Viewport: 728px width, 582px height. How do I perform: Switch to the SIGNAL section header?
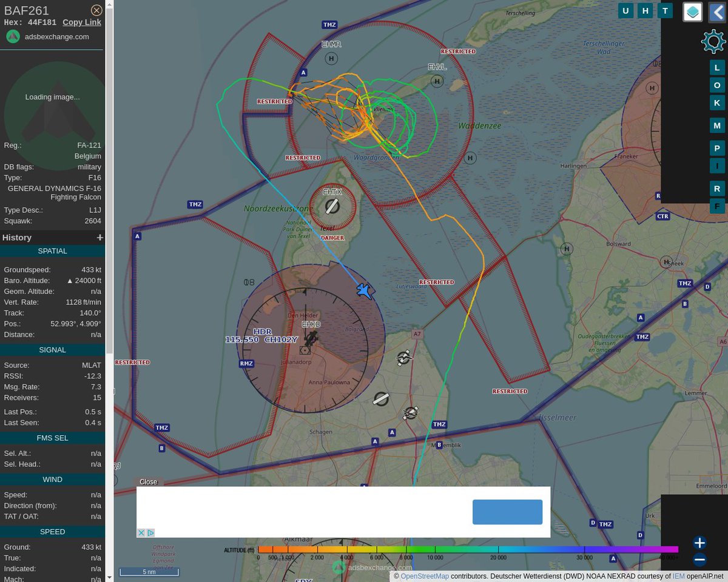click(52, 349)
